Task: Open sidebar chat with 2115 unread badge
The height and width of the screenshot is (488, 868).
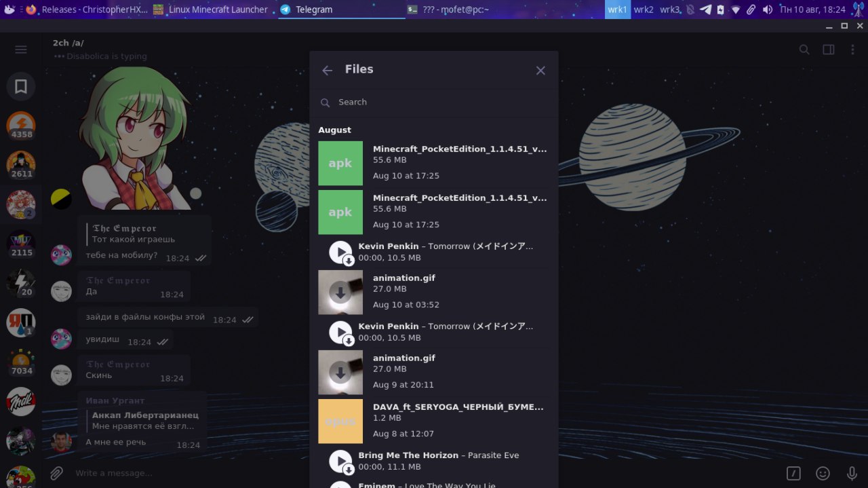Action: [x=21, y=244]
